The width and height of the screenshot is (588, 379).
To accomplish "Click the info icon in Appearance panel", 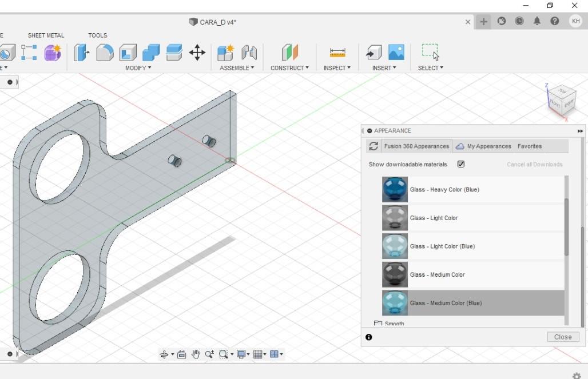I will click(x=369, y=337).
